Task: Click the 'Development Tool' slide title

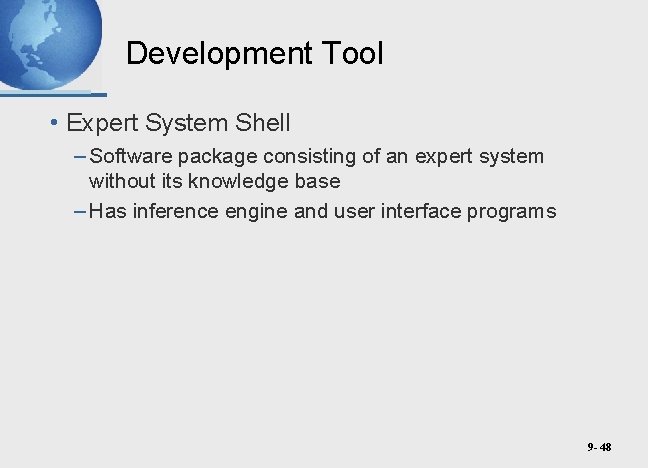Action: click(x=254, y=54)
